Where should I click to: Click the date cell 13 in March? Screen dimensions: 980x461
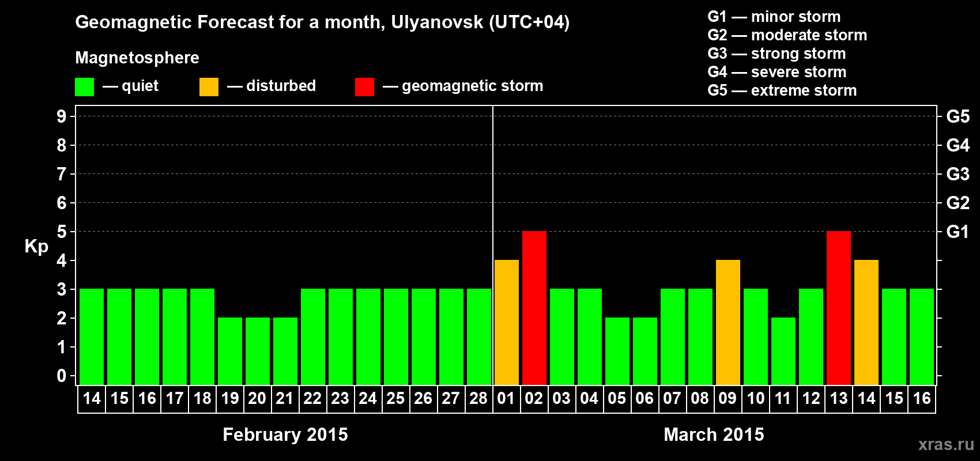click(839, 399)
